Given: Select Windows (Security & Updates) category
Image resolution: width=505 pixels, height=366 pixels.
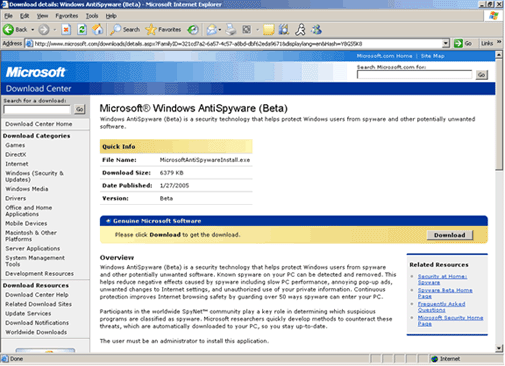Looking at the screenshot, I should [34, 176].
